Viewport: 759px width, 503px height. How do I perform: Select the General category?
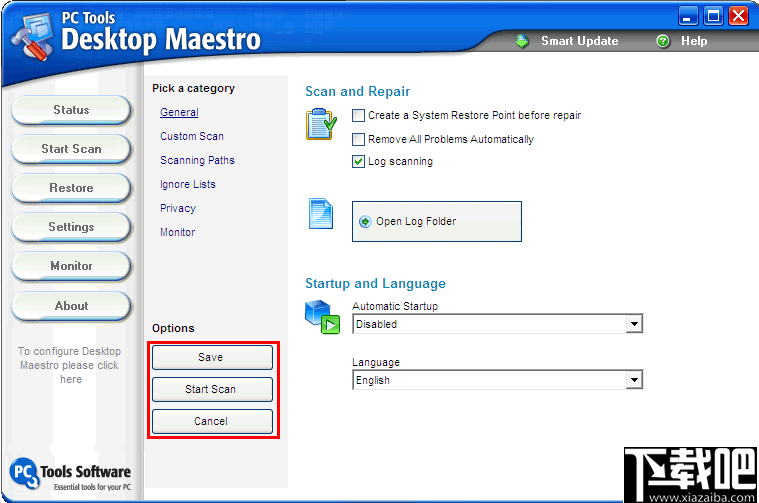pyautogui.click(x=179, y=112)
